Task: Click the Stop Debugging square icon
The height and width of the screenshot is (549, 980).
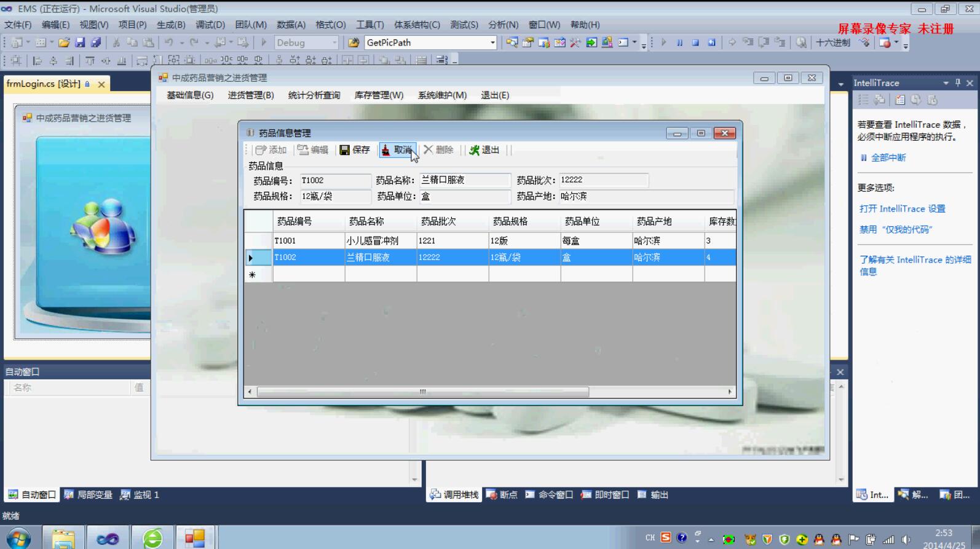Action: 695,42
